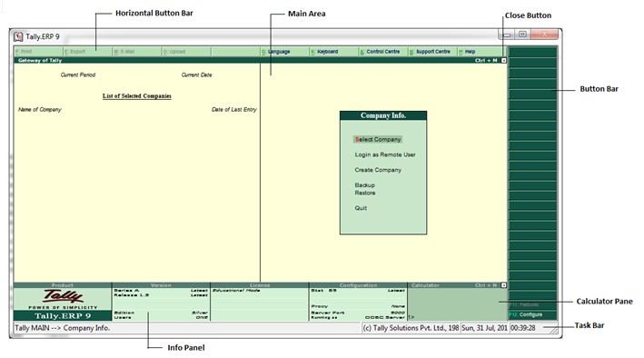
Task: Open the Support Centre
Action: (432, 52)
